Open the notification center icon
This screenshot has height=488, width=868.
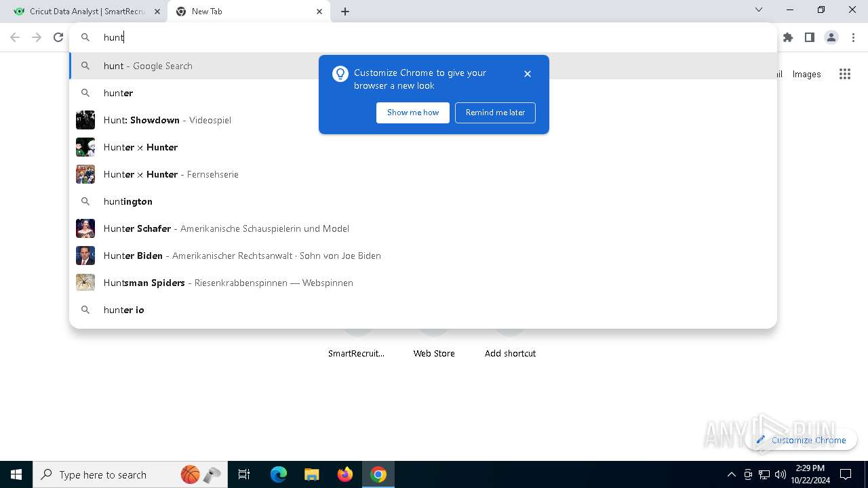846,474
